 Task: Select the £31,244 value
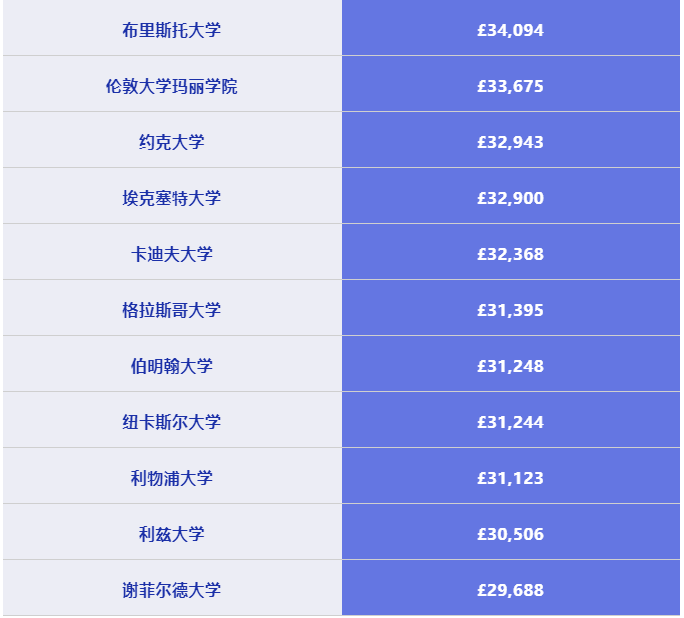coord(510,422)
